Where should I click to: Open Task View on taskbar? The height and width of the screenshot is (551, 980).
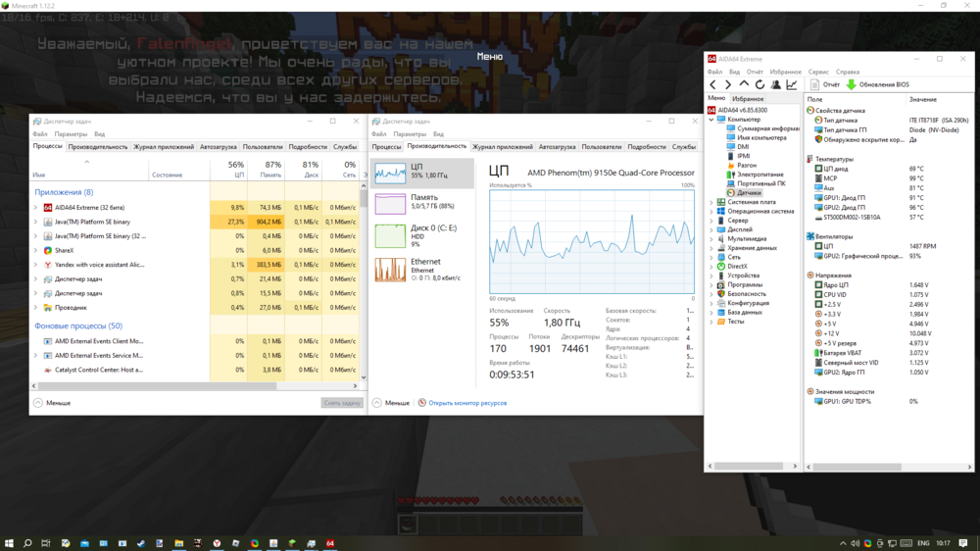[x=46, y=543]
